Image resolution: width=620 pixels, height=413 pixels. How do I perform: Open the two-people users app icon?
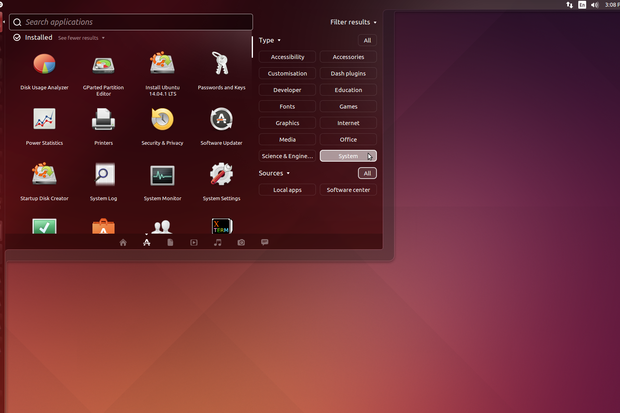point(162,226)
